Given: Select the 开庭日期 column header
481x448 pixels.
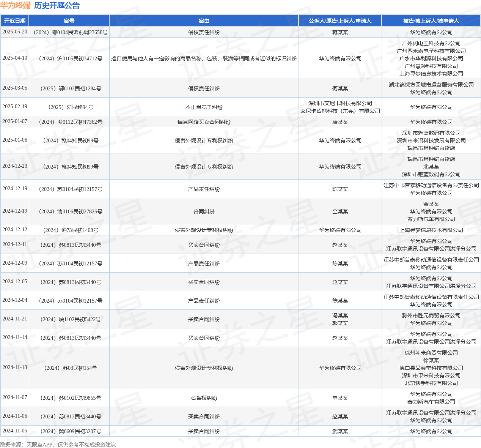Looking at the screenshot, I should (x=15, y=21).
